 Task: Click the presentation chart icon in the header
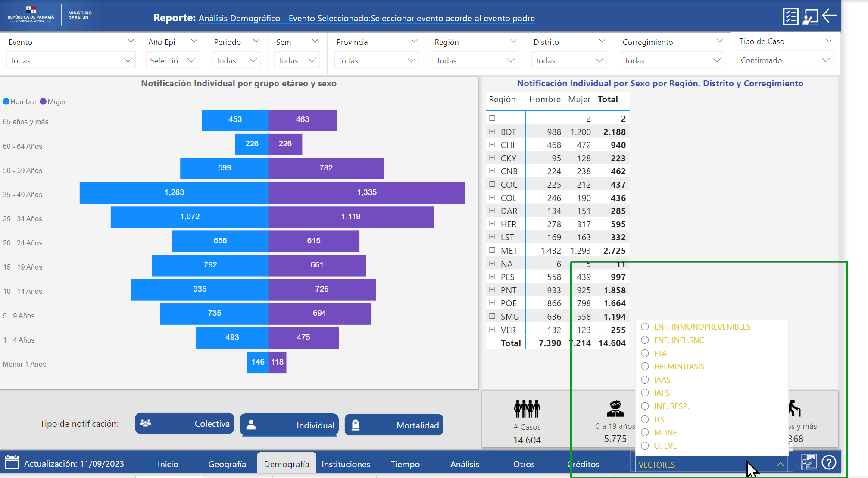pyautogui.click(x=810, y=17)
